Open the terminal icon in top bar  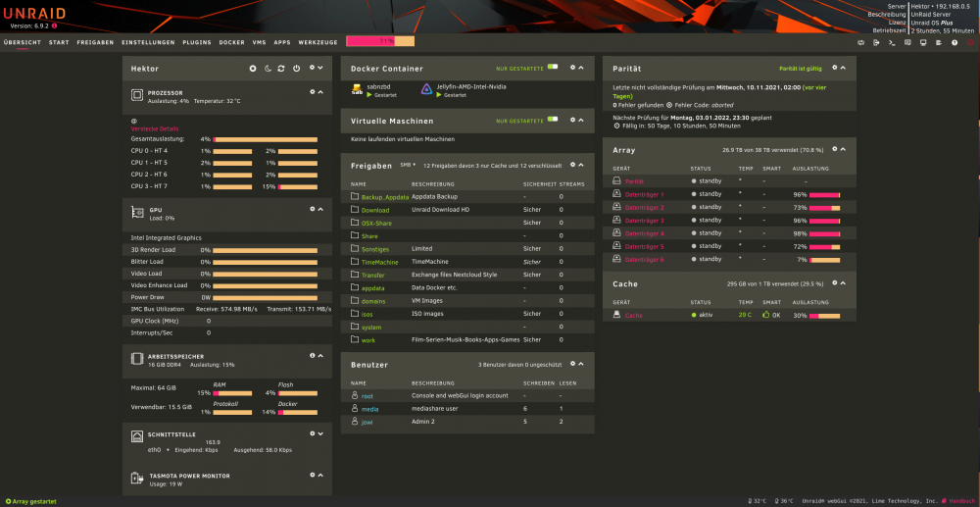coord(892,42)
